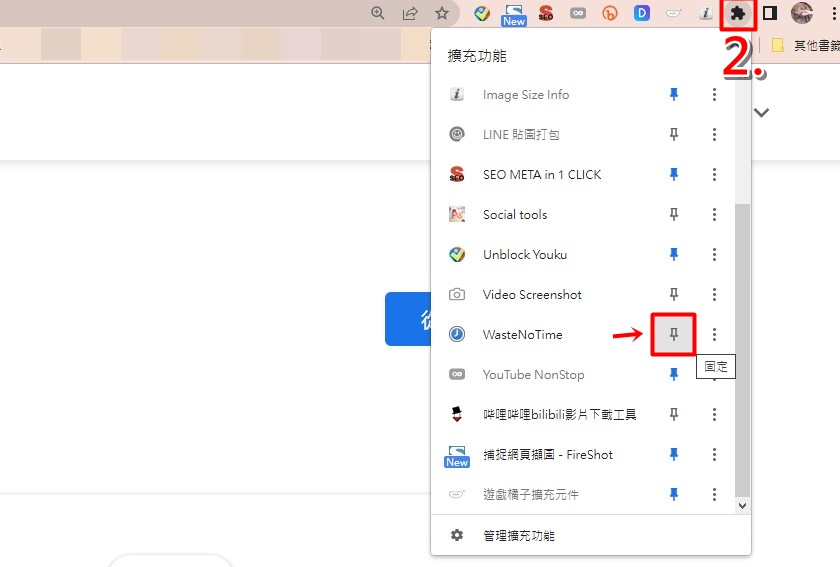The width and height of the screenshot is (840, 567).
Task: Open more options for LINE 貼圖打包
Action: [x=714, y=135]
